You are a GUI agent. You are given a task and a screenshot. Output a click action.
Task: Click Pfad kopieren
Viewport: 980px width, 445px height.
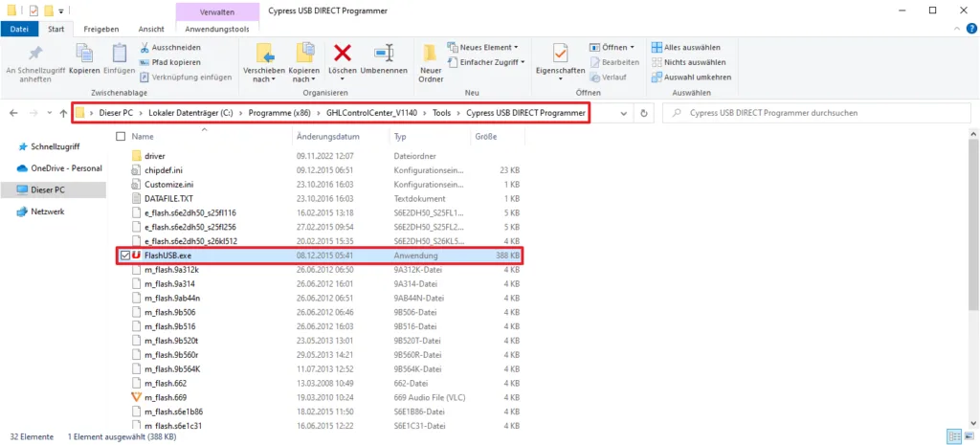click(170, 62)
